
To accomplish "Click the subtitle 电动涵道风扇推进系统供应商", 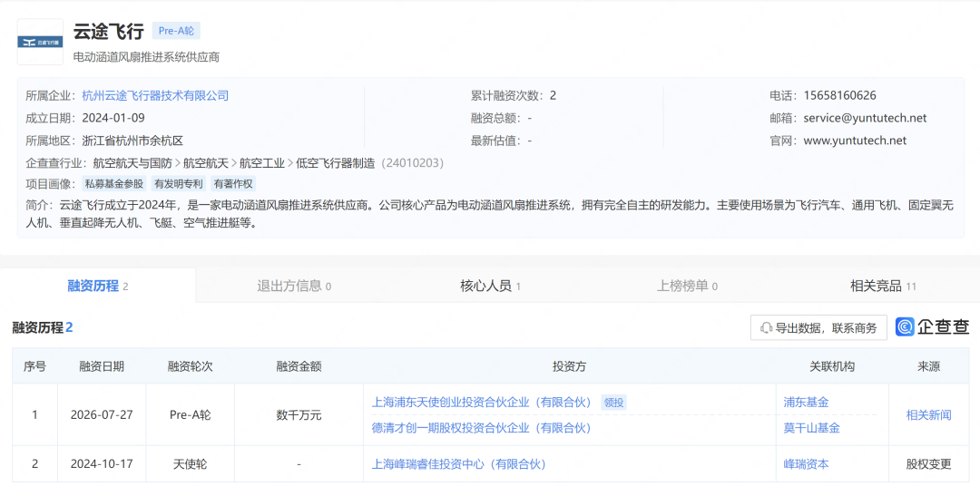I will coord(146,57).
